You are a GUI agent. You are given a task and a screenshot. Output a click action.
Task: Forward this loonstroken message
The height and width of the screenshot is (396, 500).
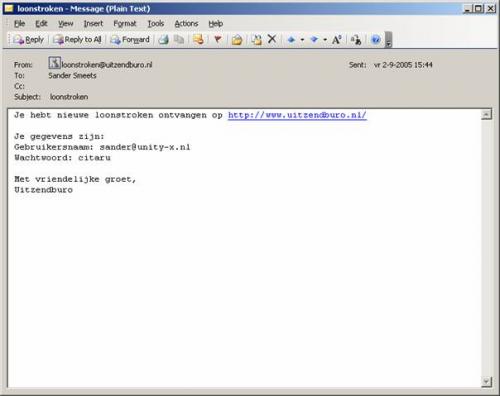[130, 40]
